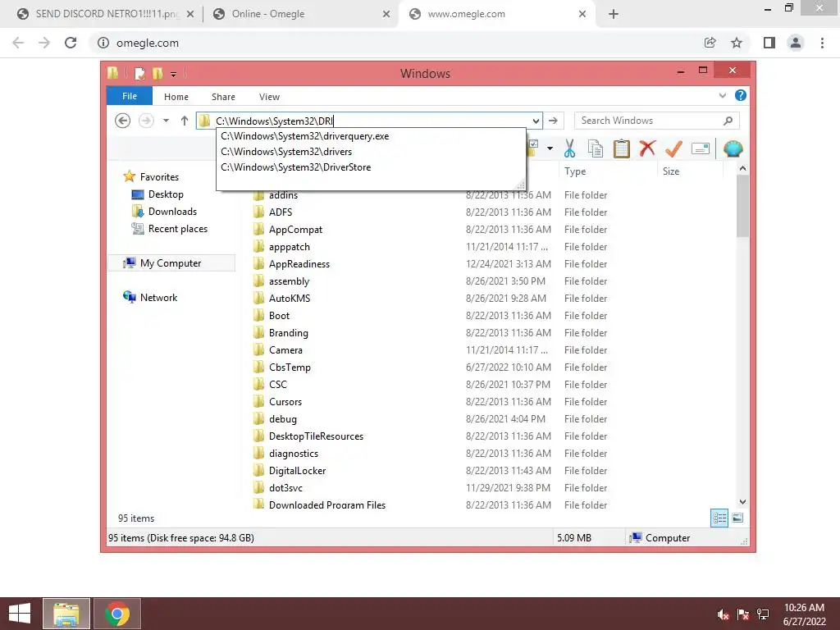Click the Paste clipboard icon
The image size is (840, 630).
tap(622, 148)
